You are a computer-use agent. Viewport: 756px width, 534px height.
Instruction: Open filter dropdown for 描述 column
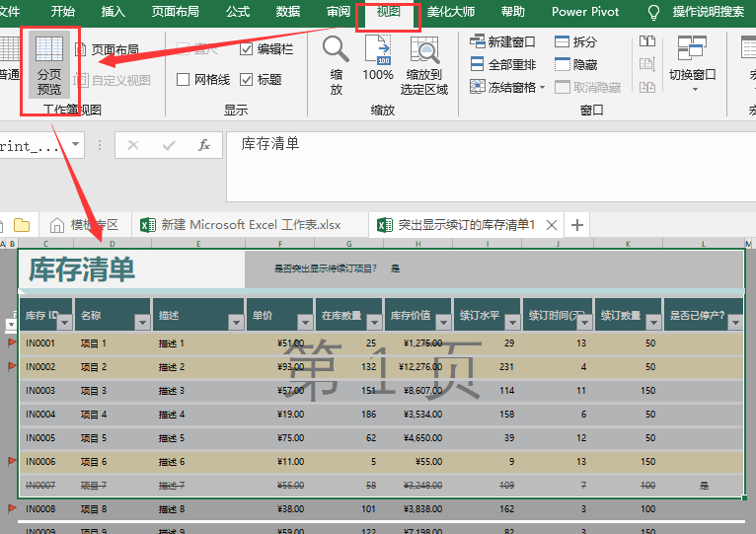tap(236, 322)
